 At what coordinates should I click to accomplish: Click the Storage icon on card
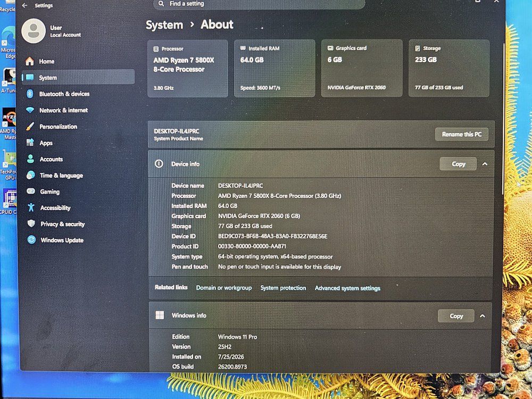coord(418,48)
